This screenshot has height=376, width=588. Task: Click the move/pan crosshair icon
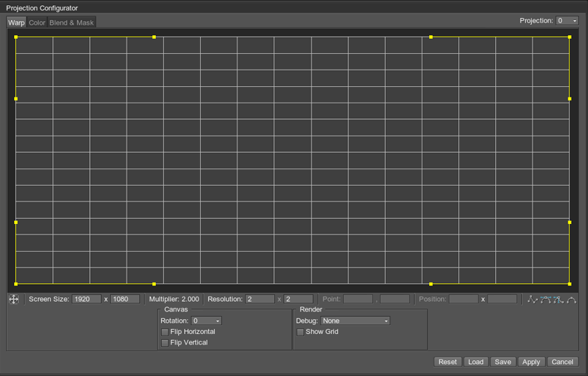click(x=13, y=300)
